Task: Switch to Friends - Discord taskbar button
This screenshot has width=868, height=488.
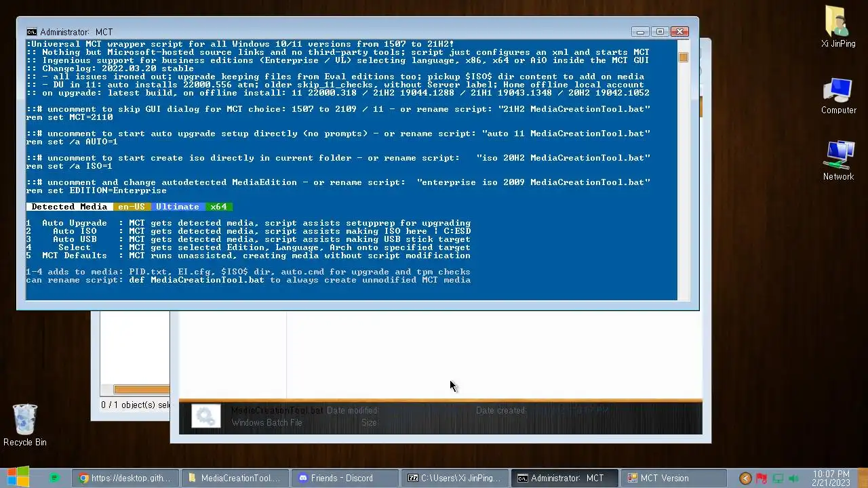Action: (x=345, y=478)
